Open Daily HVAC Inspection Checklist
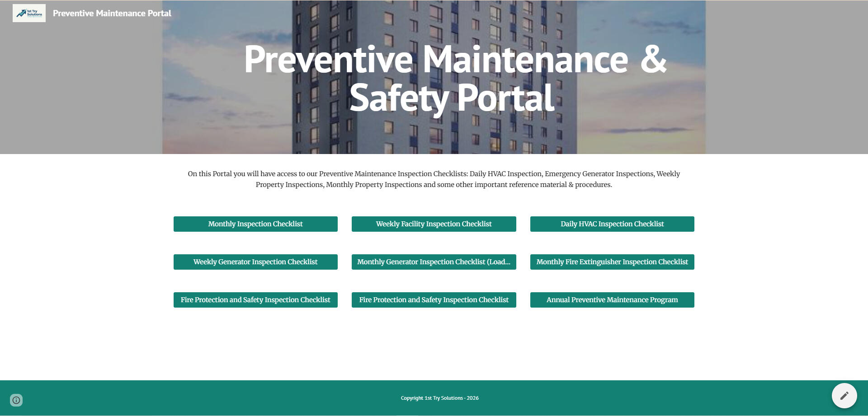 pos(612,224)
